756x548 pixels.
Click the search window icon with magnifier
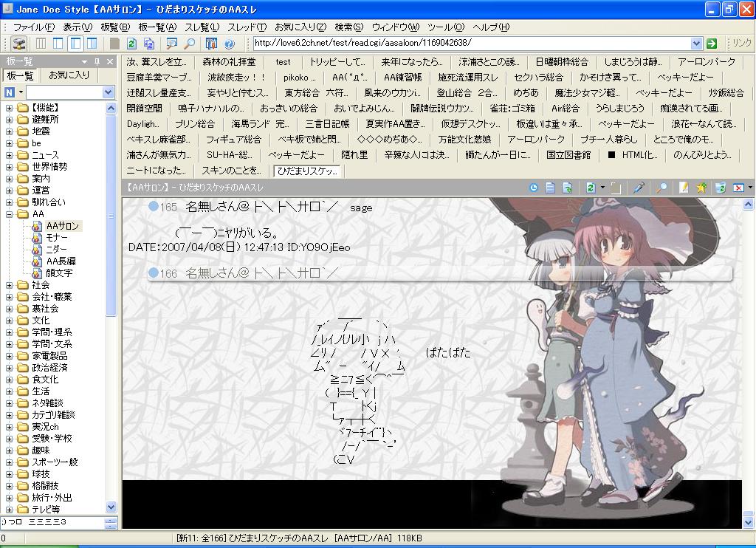171,44
